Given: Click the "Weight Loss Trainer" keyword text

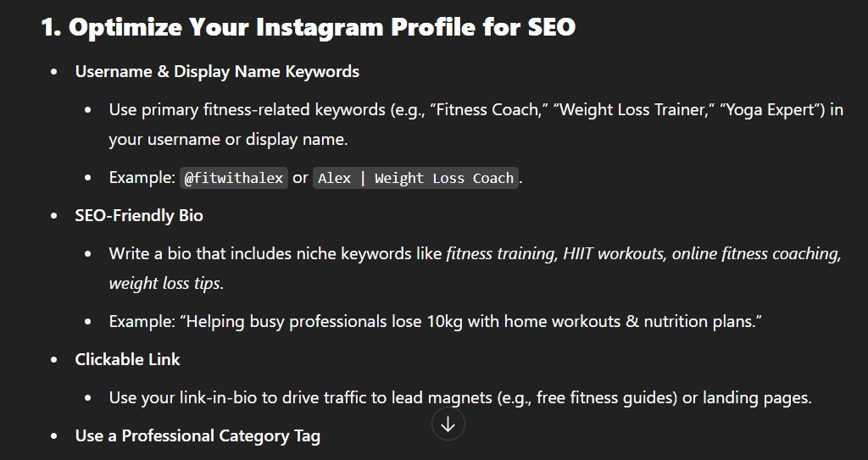Looking at the screenshot, I should pyautogui.click(x=633, y=109).
